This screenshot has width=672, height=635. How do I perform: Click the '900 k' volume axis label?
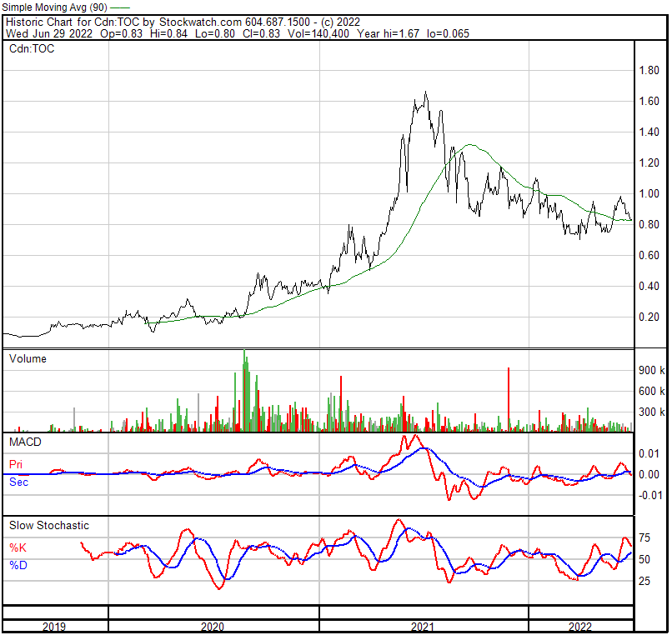point(651,371)
